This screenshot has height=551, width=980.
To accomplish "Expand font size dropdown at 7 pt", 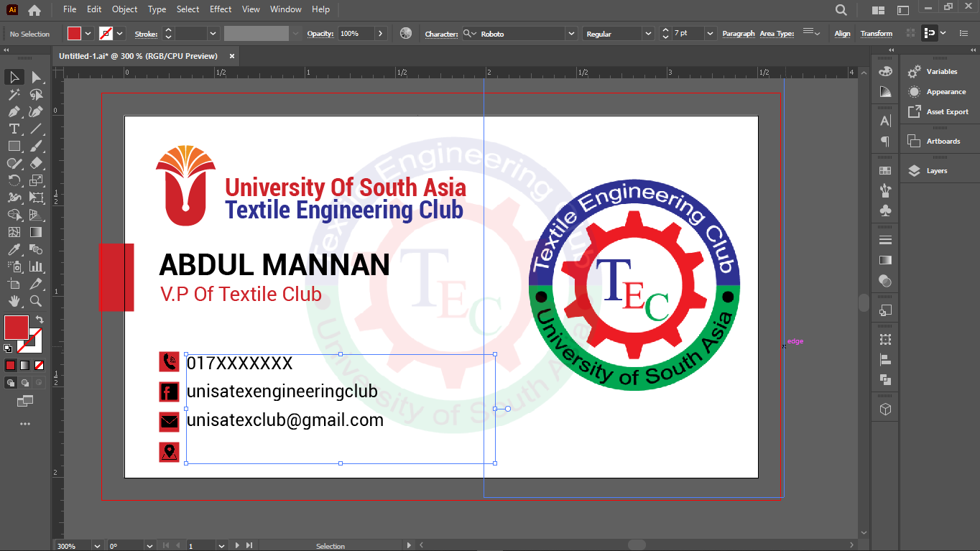I will 711,34.
